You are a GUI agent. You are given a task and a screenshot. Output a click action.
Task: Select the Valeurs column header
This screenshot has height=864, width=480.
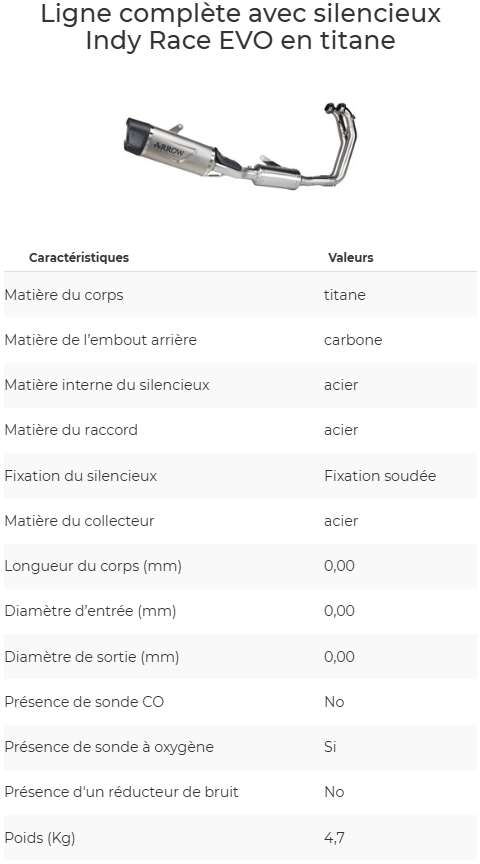pos(350,257)
